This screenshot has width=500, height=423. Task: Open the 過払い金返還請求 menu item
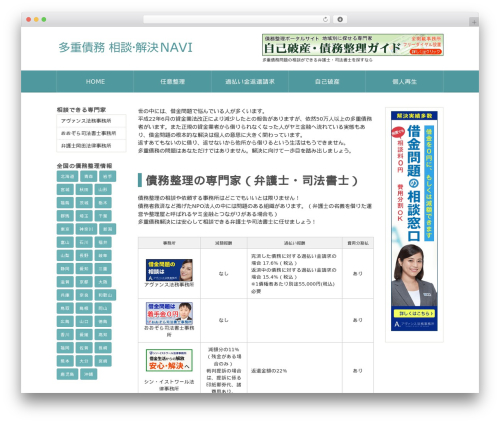point(250,81)
